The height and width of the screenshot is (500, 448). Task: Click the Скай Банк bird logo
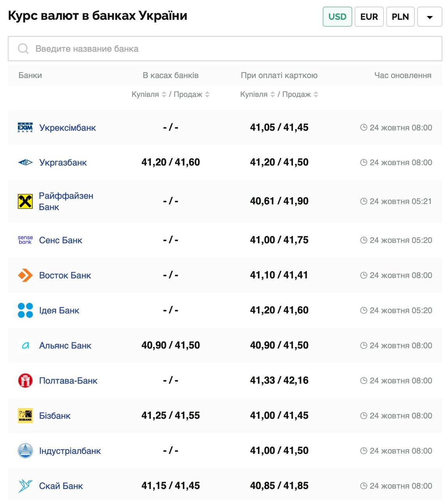(25, 486)
